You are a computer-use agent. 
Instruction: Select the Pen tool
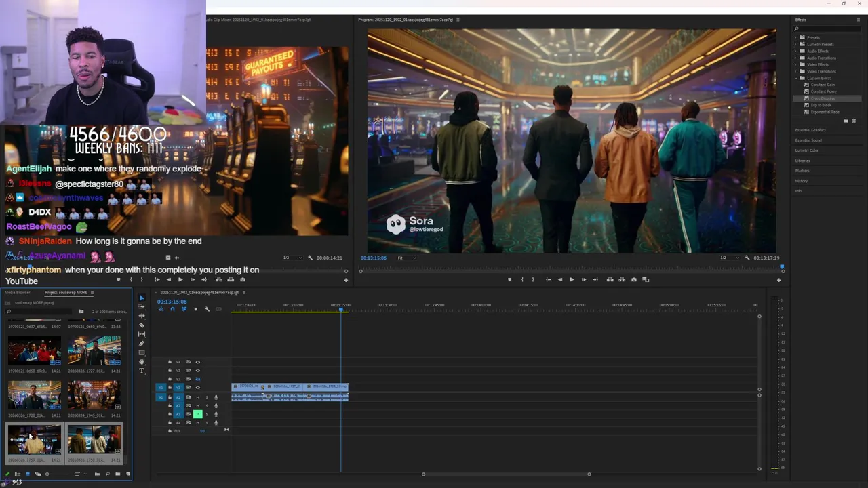click(x=142, y=344)
